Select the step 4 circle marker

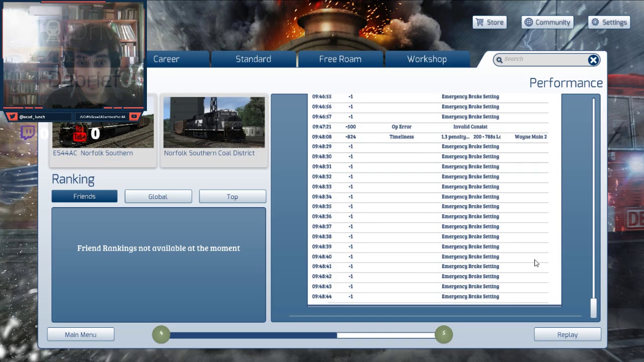(x=161, y=334)
